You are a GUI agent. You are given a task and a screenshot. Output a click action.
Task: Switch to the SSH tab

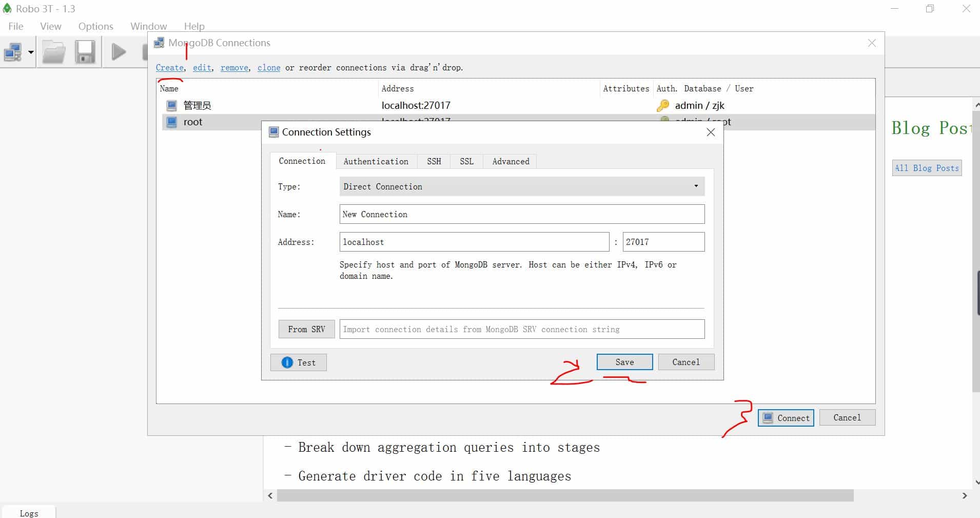(434, 161)
